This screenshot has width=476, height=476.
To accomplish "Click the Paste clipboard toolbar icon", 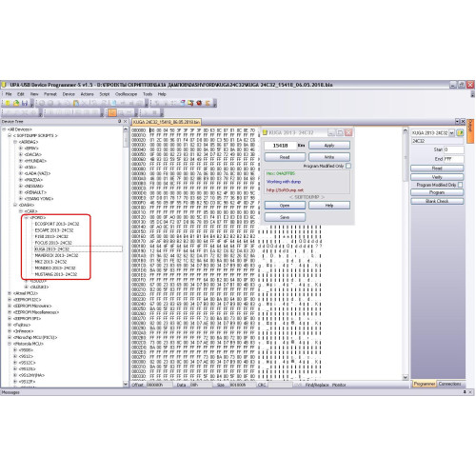I will coord(76,103).
